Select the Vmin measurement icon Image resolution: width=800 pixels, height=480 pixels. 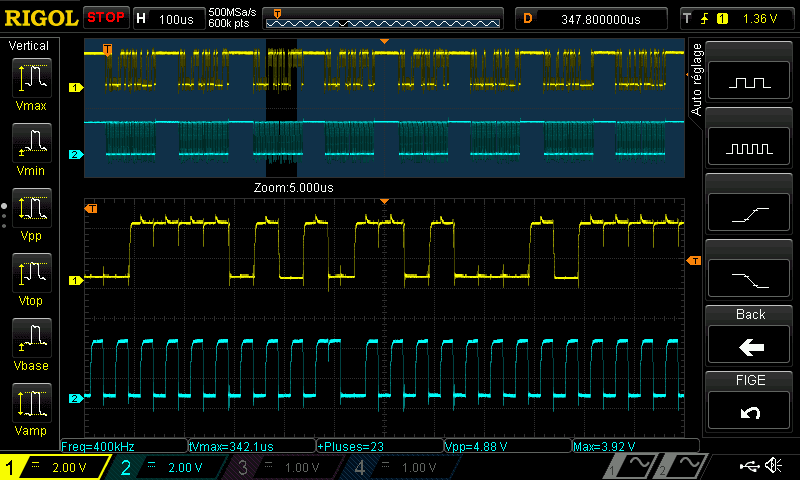click(x=32, y=143)
